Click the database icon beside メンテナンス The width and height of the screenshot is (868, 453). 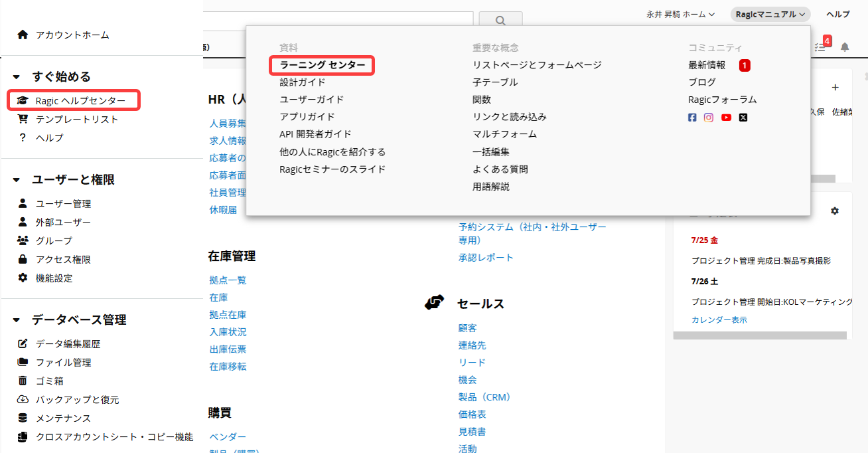tap(23, 418)
